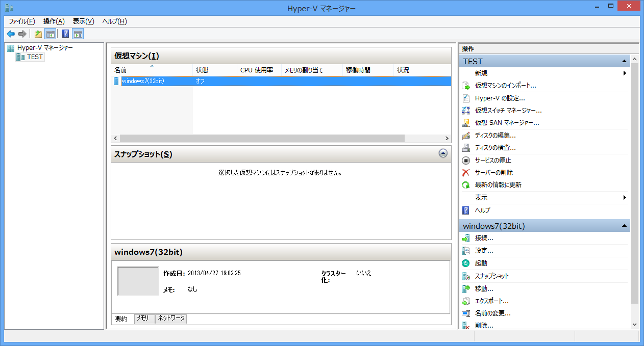This screenshot has height=346, width=644.
Task: Click the 設定 icon for windows7(32bit)
Action: pos(465,251)
